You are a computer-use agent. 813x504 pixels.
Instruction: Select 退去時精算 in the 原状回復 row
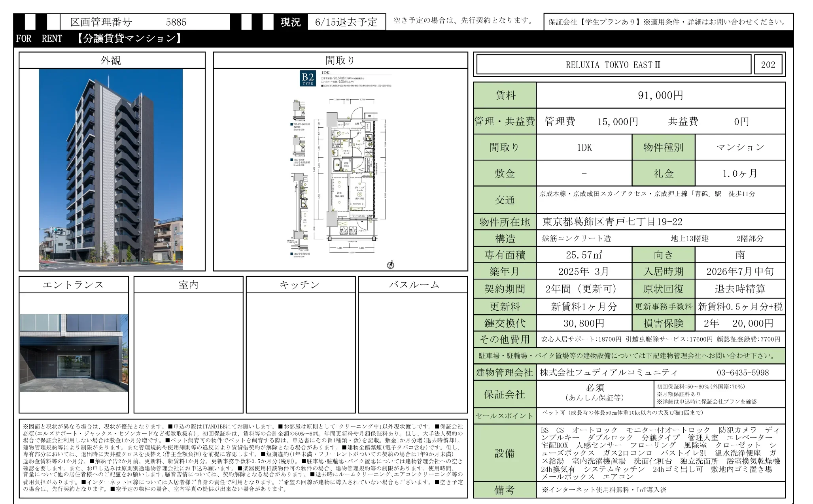click(x=740, y=289)
